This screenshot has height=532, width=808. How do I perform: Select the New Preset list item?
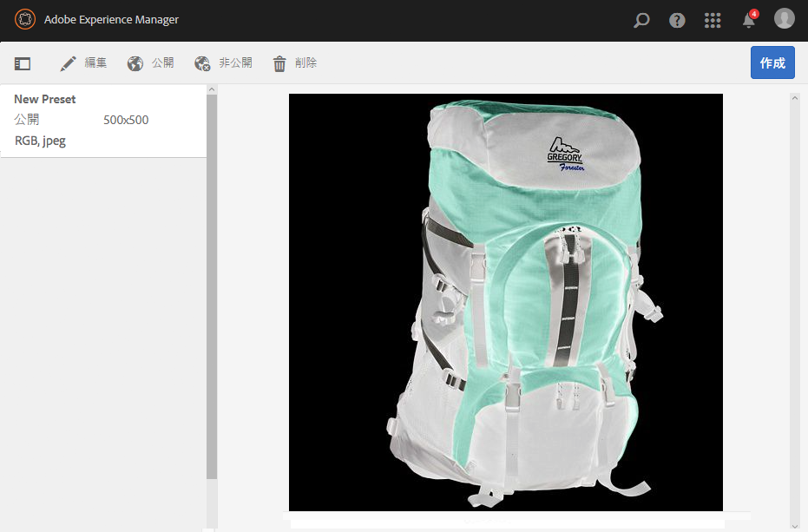[x=103, y=121]
